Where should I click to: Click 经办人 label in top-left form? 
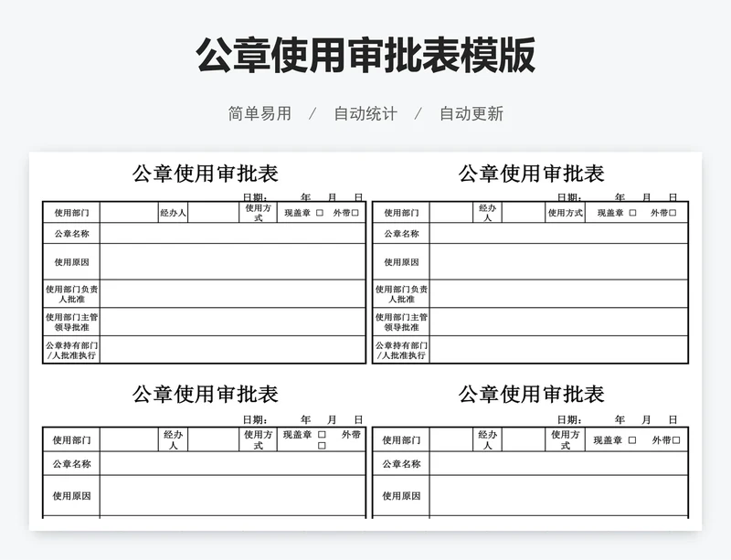point(173,213)
